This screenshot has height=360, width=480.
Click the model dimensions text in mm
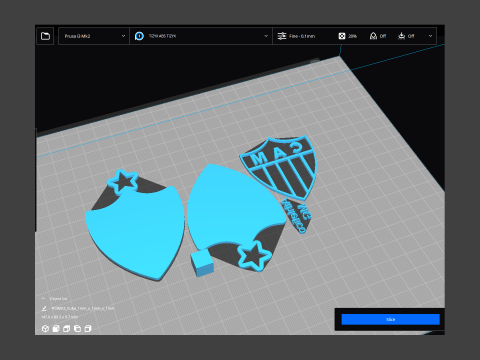point(60,317)
